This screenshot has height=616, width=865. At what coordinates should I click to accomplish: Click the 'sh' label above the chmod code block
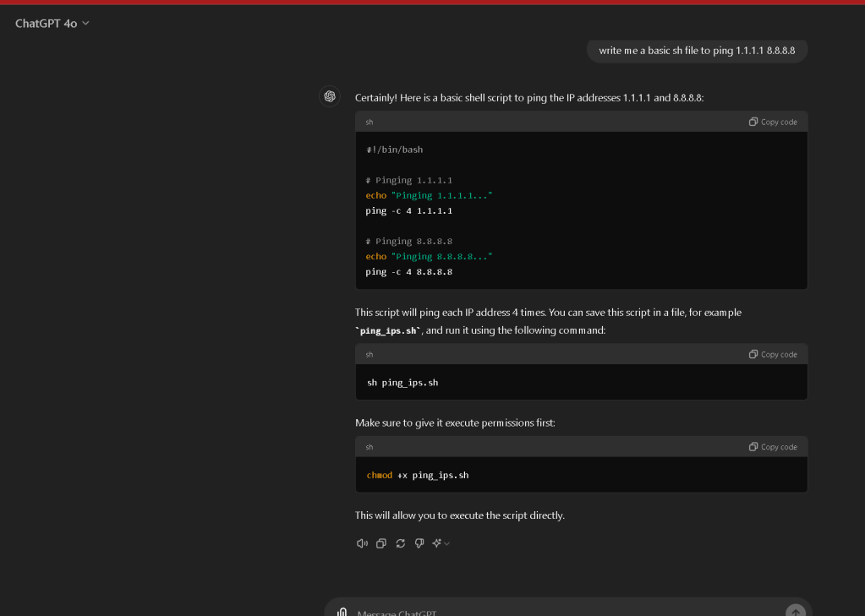(370, 447)
